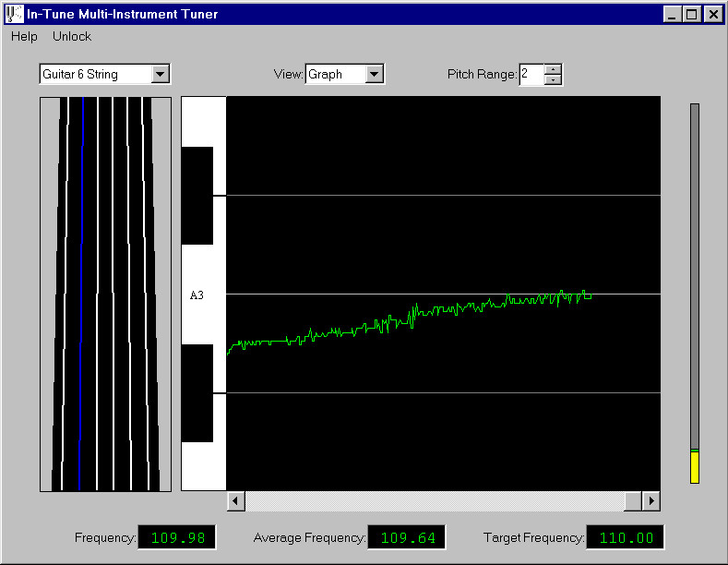Click the In-Tune tuning fork title icon

point(15,14)
